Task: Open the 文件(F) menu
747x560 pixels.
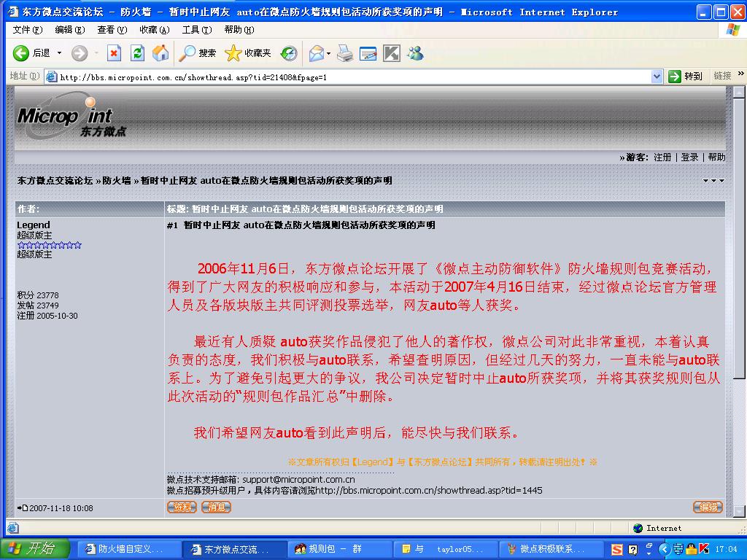Action: pos(27,29)
